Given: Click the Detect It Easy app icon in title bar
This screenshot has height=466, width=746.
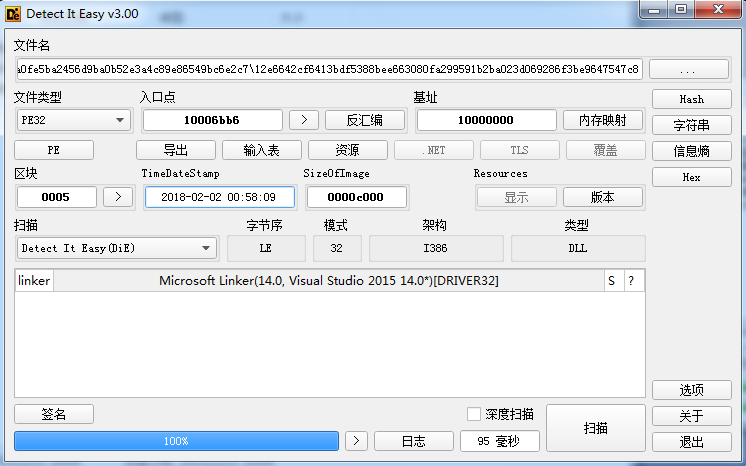Looking at the screenshot, I should pyautogui.click(x=13, y=14).
